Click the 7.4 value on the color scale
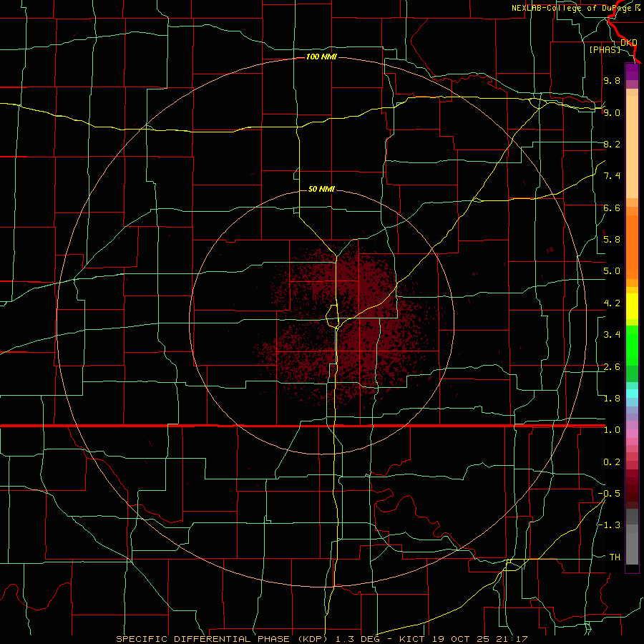This screenshot has width=644, height=644. tap(612, 176)
